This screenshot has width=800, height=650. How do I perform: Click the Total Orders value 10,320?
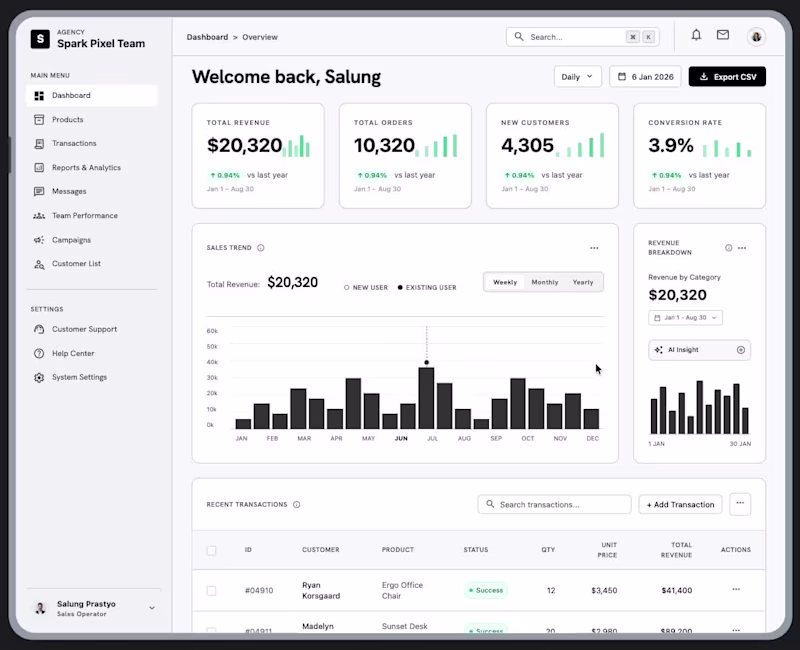click(x=384, y=145)
